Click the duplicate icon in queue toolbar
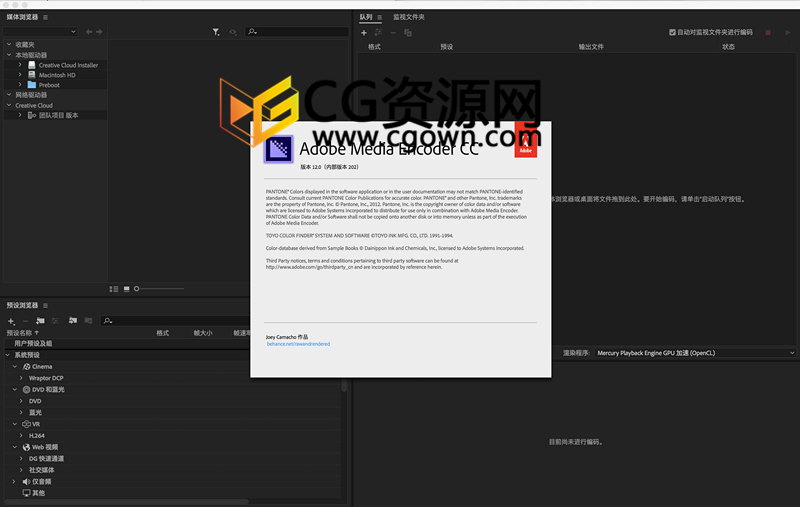 click(408, 33)
